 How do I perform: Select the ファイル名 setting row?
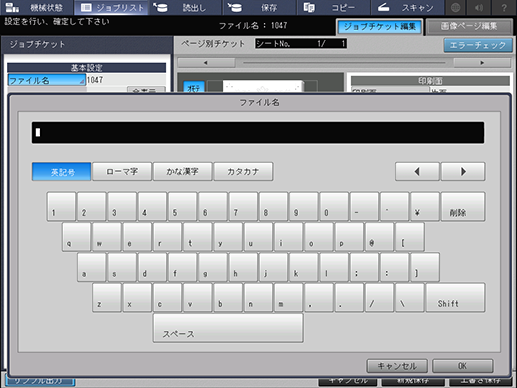(x=47, y=80)
